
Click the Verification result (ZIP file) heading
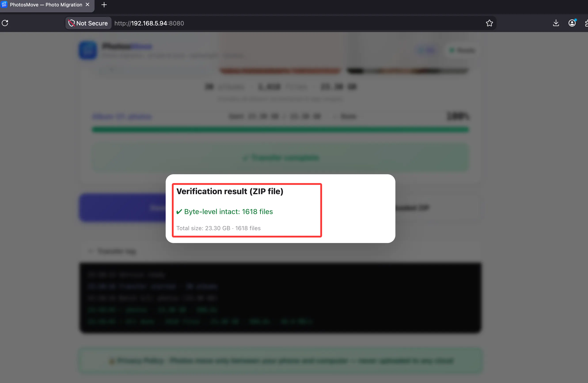click(230, 191)
